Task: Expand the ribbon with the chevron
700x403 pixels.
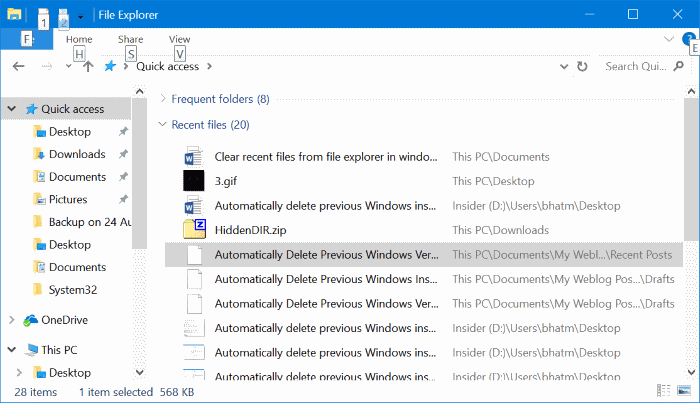Action: [x=669, y=39]
